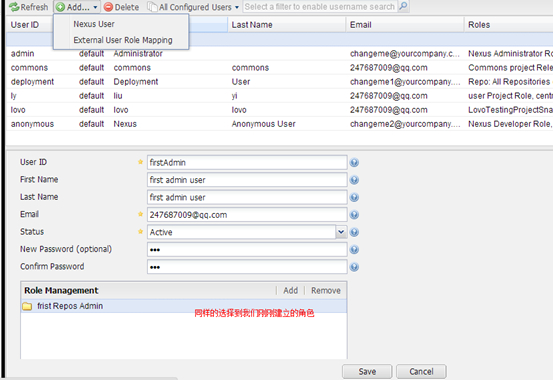The width and height of the screenshot is (553, 380).
Task: Click Add in Role Management header
Action: coord(291,290)
